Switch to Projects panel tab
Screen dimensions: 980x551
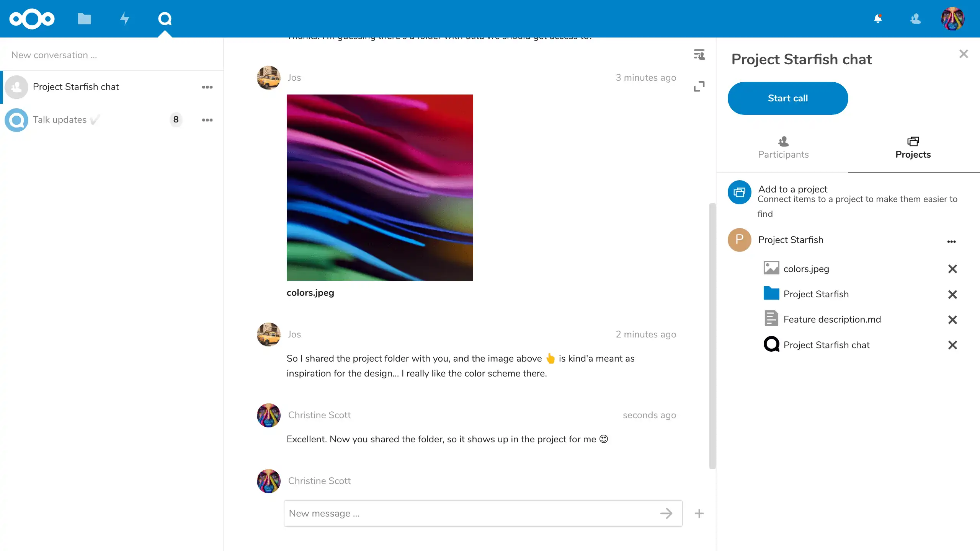pyautogui.click(x=913, y=147)
